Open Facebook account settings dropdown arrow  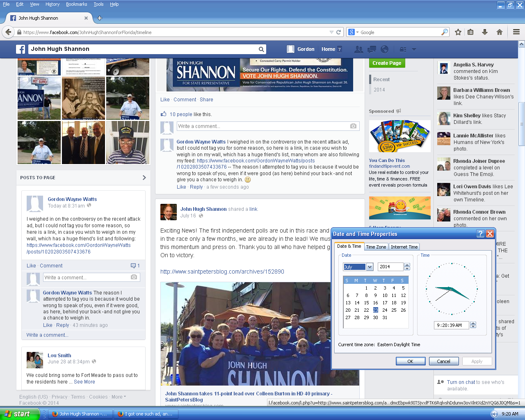[x=414, y=49]
